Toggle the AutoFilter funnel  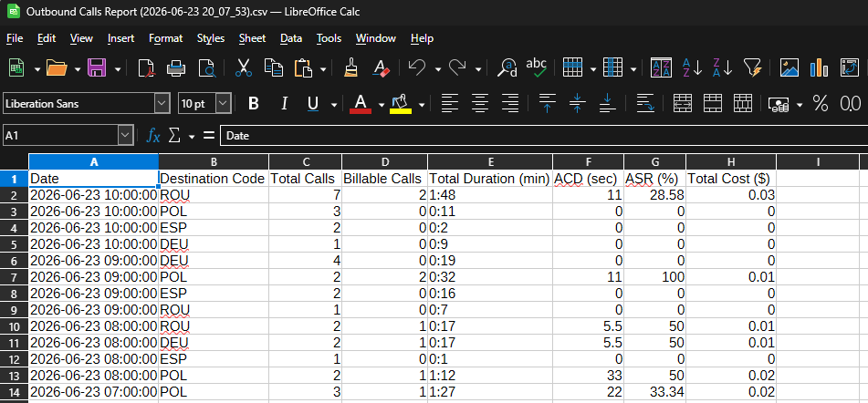coord(753,68)
